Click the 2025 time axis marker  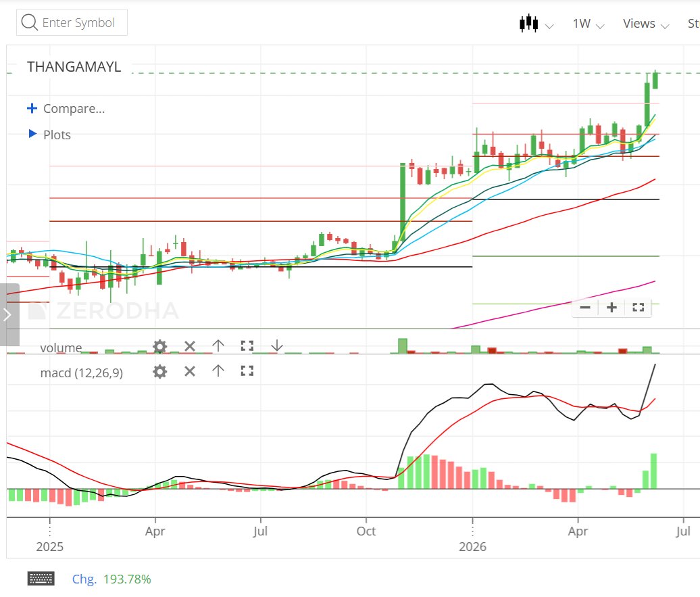(49, 546)
